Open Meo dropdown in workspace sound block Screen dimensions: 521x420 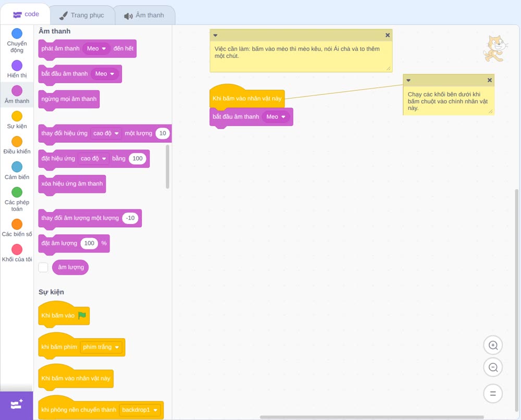[x=276, y=117]
